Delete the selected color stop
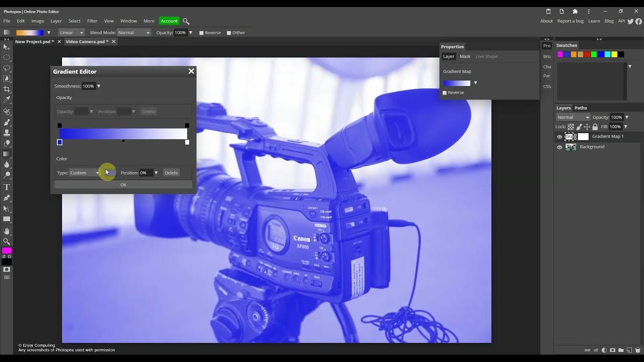644x362 pixels. pos(171,173)
